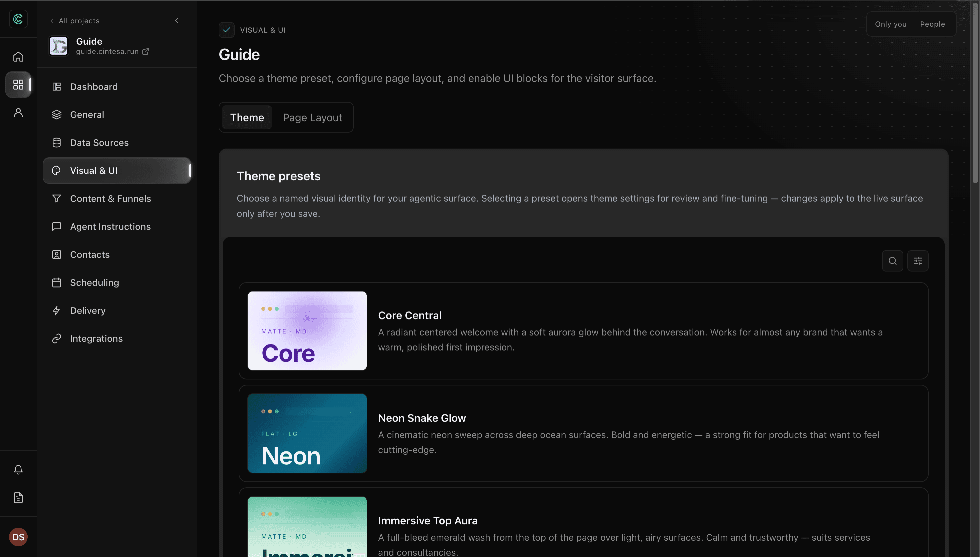
Task: Select the Core Central preset thumbnail
Action: pyautogui.click(x=307, y=331)
